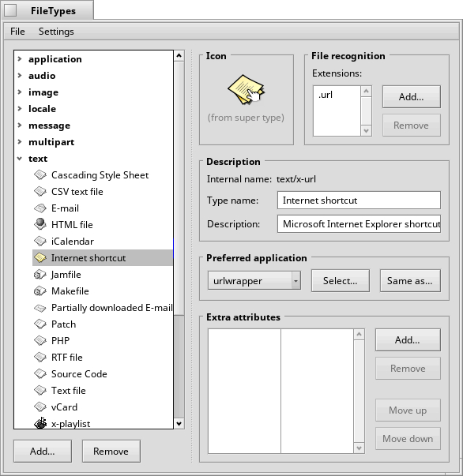Screen dimensions: 463x476
Task: Click the yellow Internet shortcut icon
Action: tap(40, 257)
